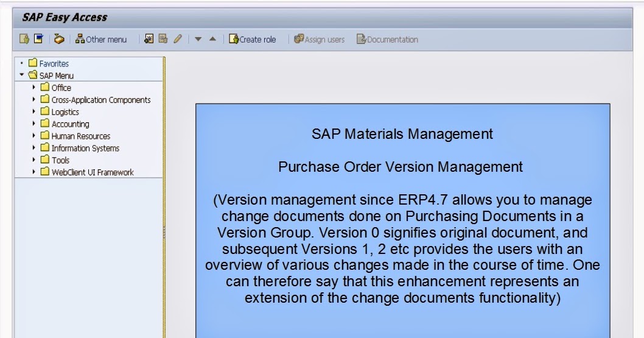
Task: Select Cross-Application Components label
Action: 101,100
